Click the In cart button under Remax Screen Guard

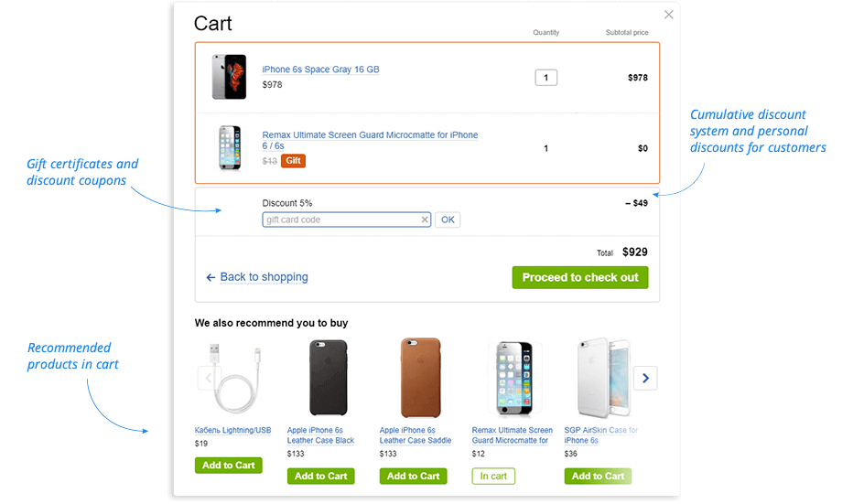point(493,476)
